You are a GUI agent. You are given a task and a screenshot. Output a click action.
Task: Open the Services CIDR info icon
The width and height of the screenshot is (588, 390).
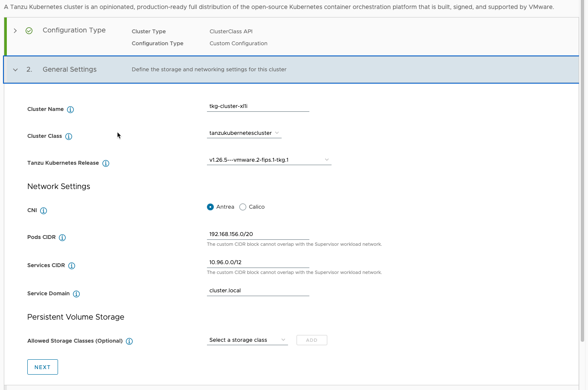point(72,266)
